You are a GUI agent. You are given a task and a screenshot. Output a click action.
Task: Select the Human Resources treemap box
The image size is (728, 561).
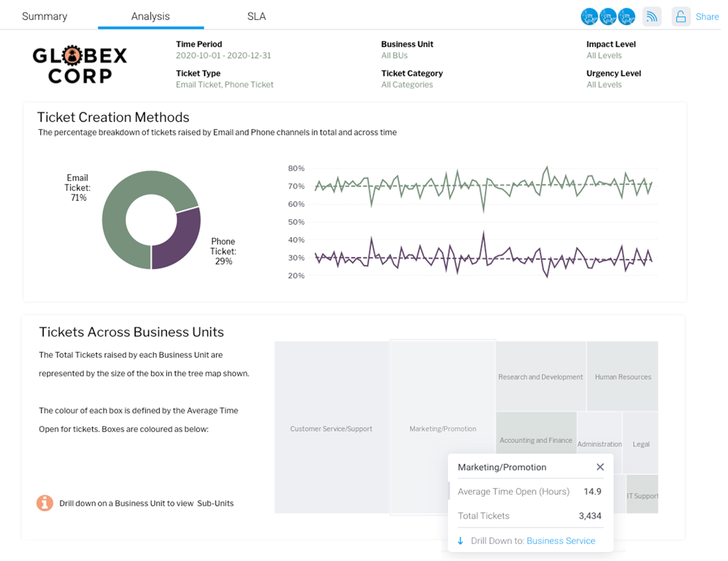622,376
